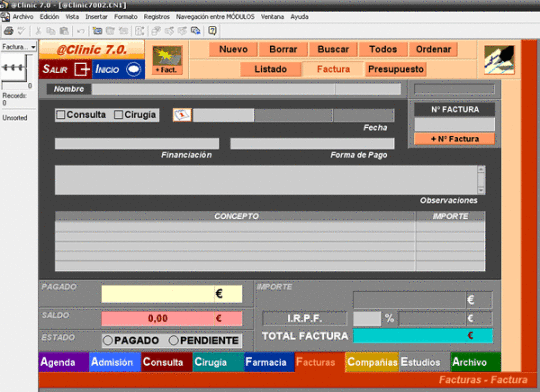Go to the Estudios module tab
The height and width of the screenshot is (392, 540).
(x=424, y=362)
